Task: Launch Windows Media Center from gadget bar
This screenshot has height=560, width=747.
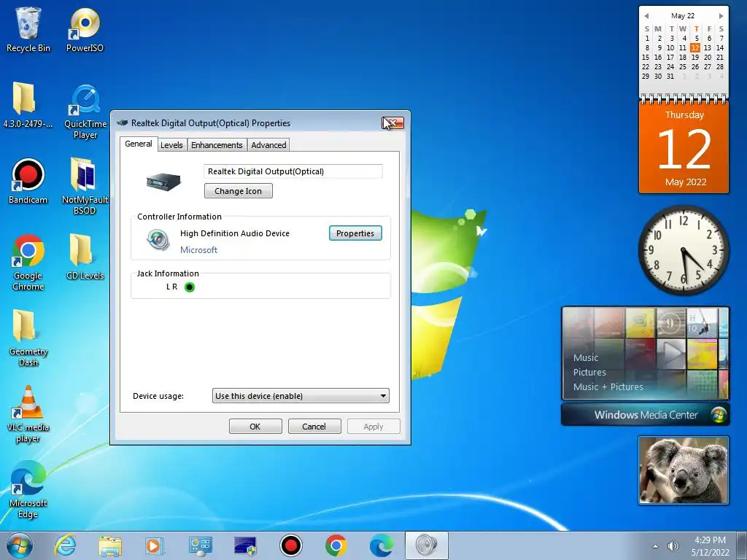Action: 646,415
